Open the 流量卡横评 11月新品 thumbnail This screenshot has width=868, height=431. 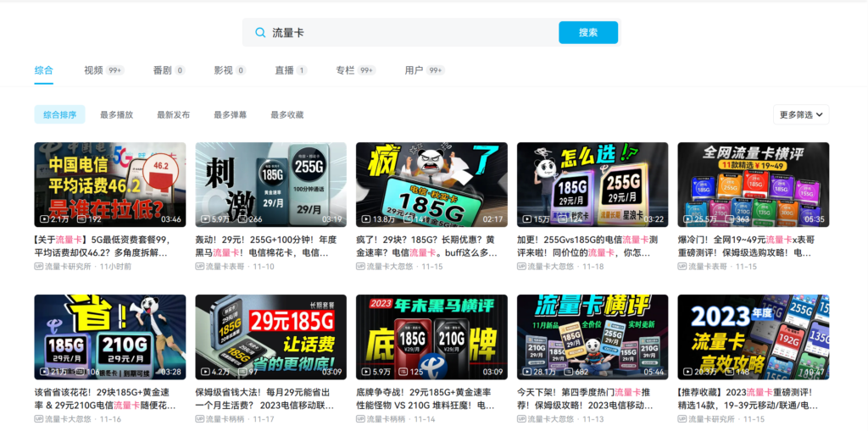pyautogui.click(x=593, y=337)
